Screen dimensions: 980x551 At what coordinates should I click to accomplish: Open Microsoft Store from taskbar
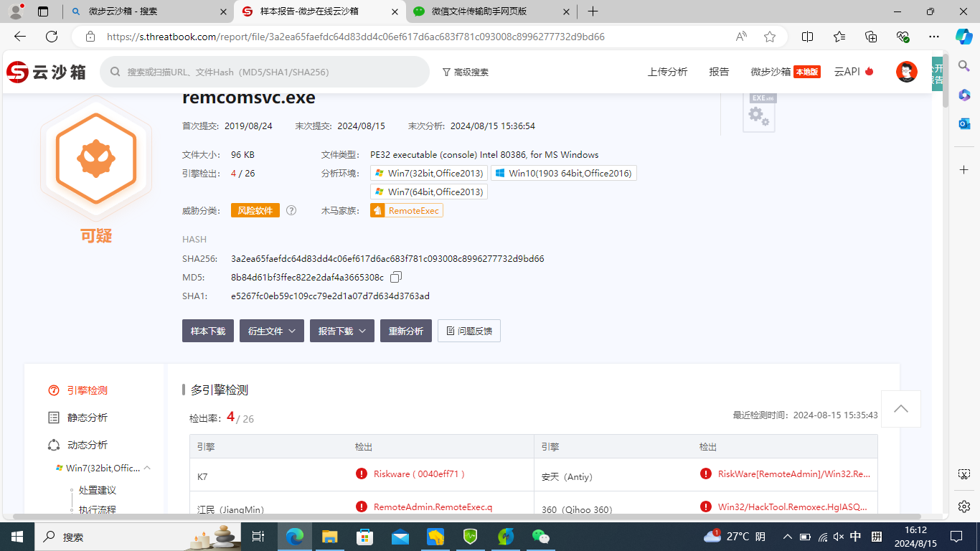pos(365,537)
